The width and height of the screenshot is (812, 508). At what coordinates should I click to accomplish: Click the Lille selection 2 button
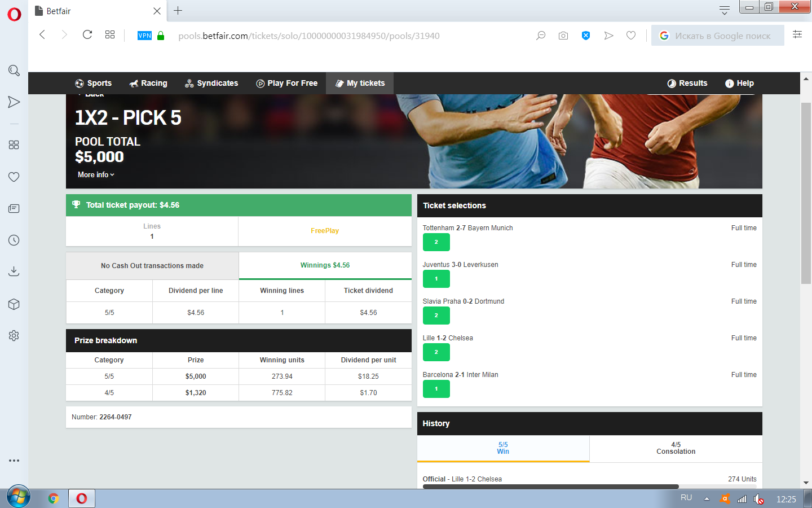pos(436,352)
